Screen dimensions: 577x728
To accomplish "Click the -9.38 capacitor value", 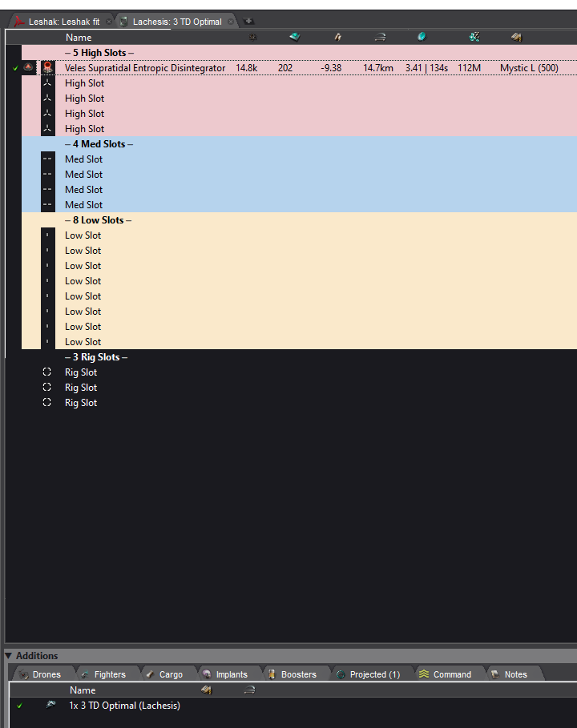I will pyautogui.click(x=331, y=68).
